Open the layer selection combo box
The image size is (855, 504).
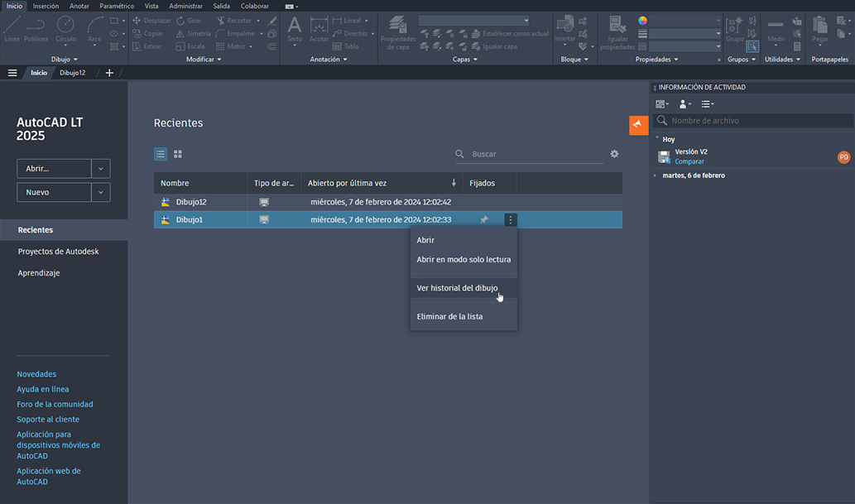pyautogui.click(x=473, y=21)
